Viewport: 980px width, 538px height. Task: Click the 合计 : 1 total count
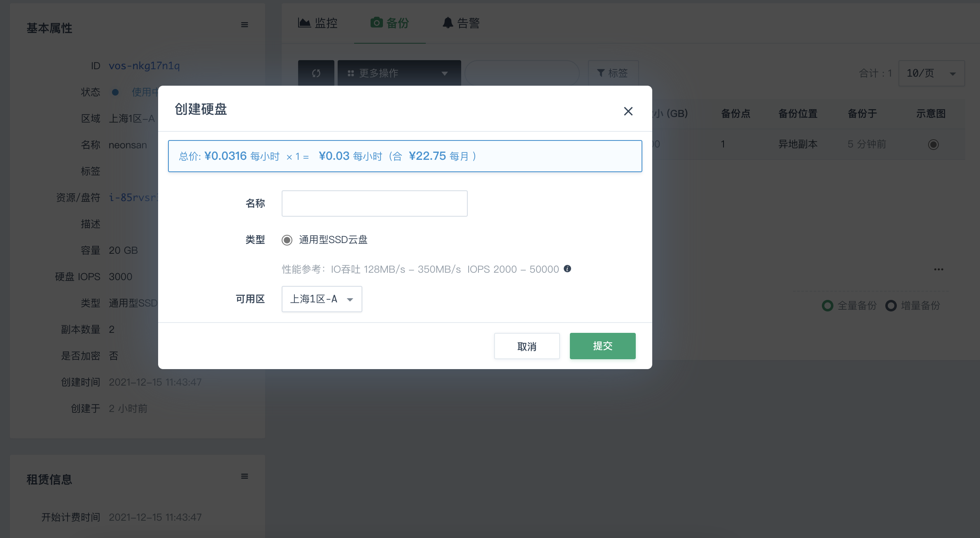875,73
